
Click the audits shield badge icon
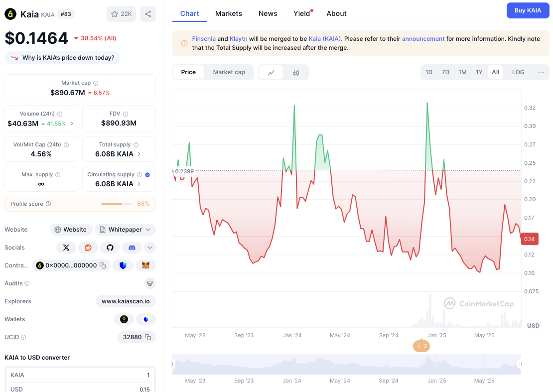point(150,283)
